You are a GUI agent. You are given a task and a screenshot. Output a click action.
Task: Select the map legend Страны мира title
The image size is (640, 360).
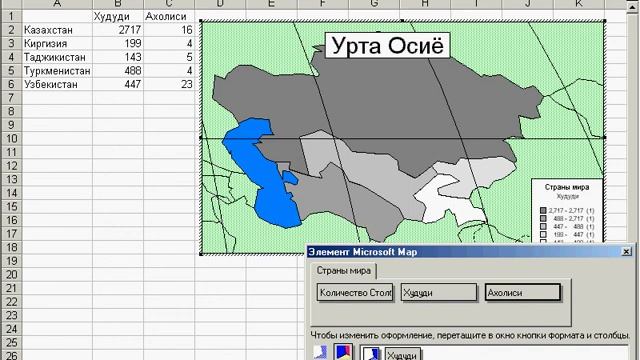567,187
